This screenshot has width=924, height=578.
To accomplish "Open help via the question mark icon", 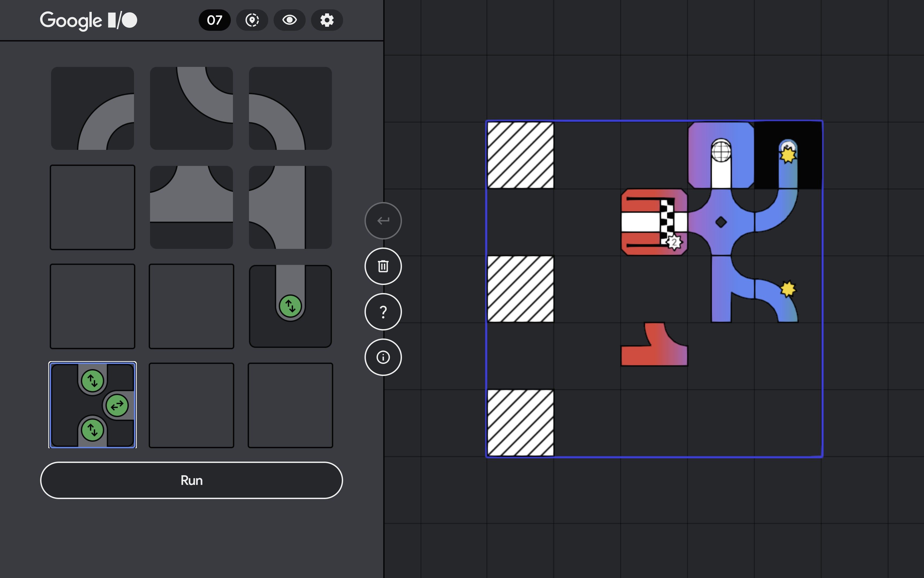I will point(383,312).
